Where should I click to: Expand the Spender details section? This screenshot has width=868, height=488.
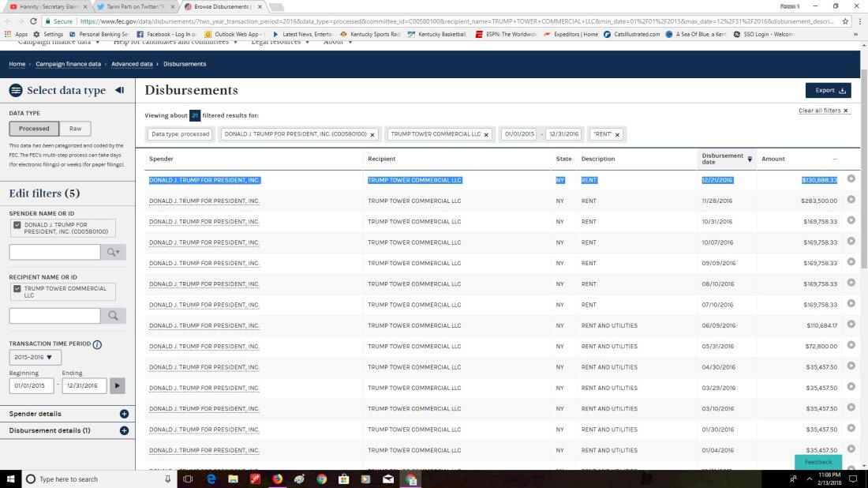click(124, 414)
